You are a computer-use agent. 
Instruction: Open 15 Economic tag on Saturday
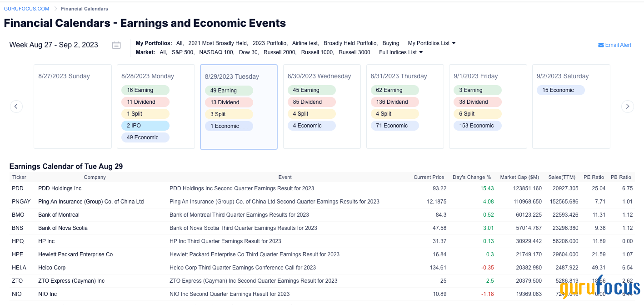coord(561,90)
